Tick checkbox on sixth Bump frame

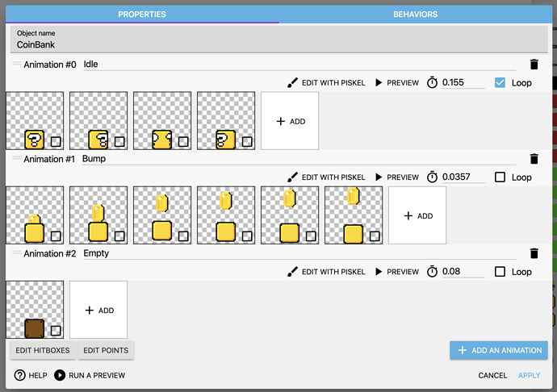(x=375, y=236)
